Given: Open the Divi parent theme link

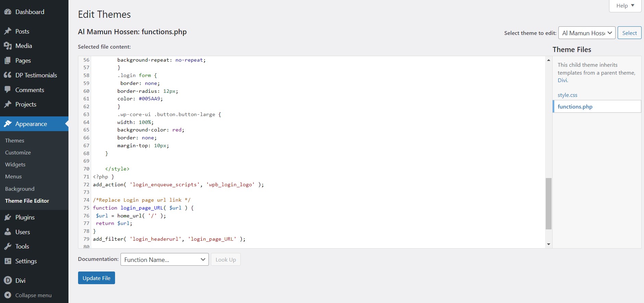Looking at the screenshot, I should tap(563, 80).
